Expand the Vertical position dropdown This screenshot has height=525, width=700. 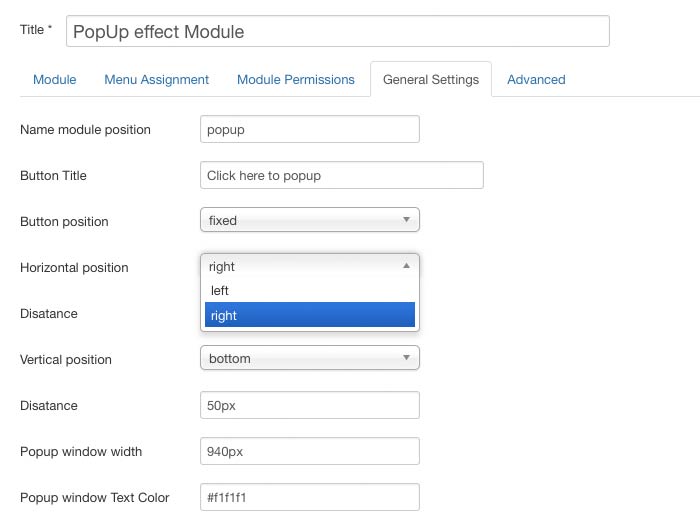coord(309,358)
